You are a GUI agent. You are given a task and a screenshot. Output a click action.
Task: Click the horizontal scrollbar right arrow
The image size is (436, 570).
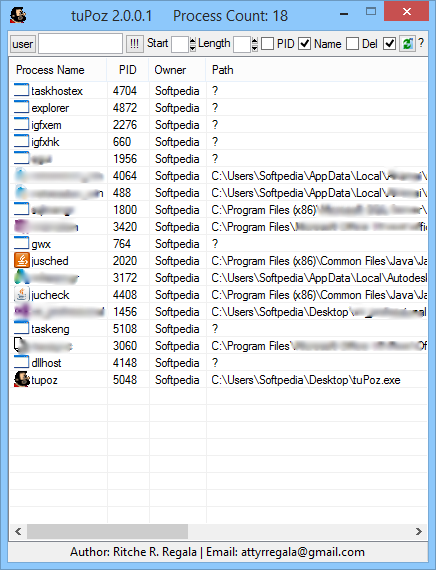[419, 531]
